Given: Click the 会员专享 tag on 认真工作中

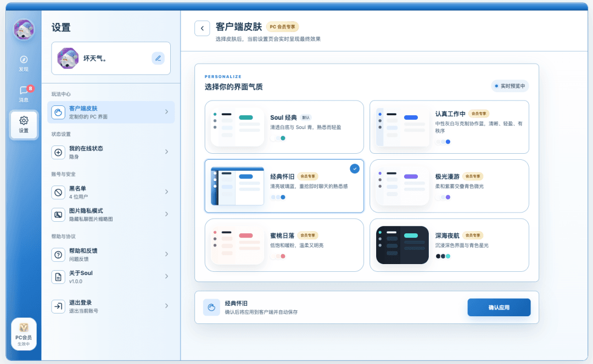Looking at the screenshot, I should [x=479, y=114].
